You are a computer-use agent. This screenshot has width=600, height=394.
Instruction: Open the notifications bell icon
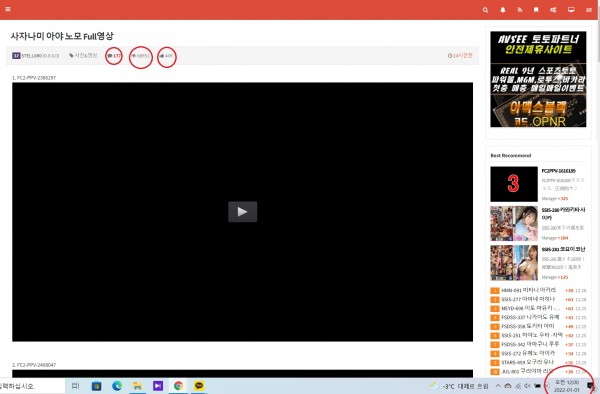pos(503,10)
